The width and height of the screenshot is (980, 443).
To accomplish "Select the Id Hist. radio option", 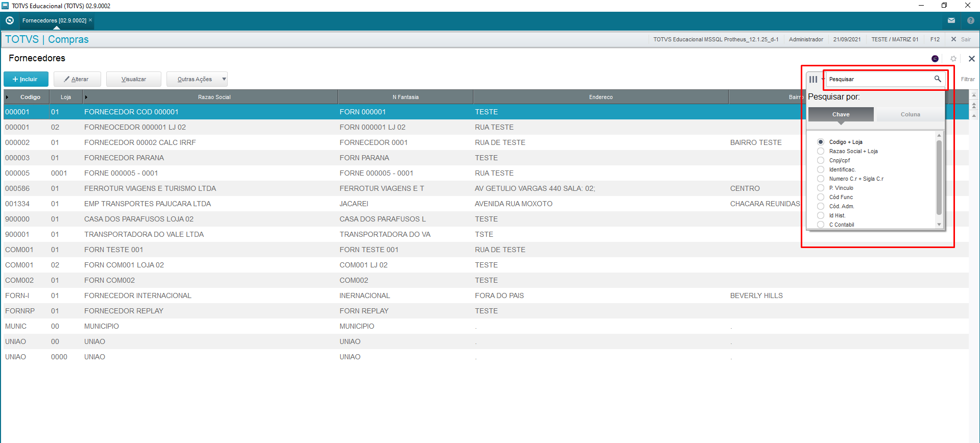I will tap(821, 215).
